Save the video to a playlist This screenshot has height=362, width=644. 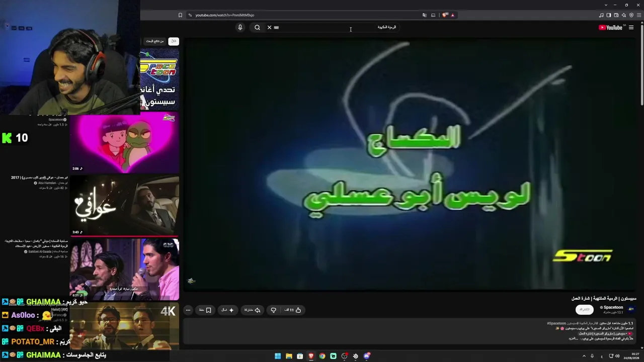point(205,310)
